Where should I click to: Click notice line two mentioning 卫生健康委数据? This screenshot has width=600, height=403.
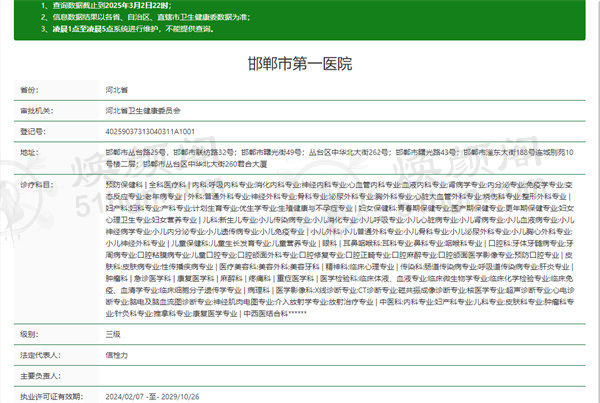pos(145,17)
